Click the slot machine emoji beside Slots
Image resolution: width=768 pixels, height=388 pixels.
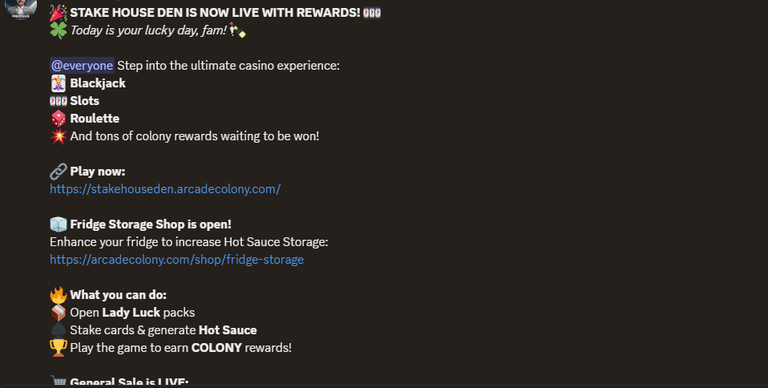tap(58, 101)
